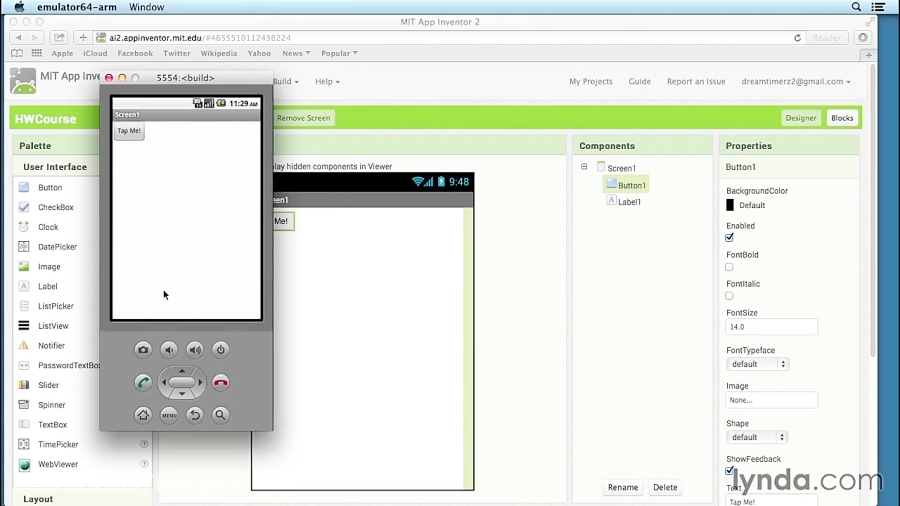
Task: Select the Label palette component
Action: [48, 286]
